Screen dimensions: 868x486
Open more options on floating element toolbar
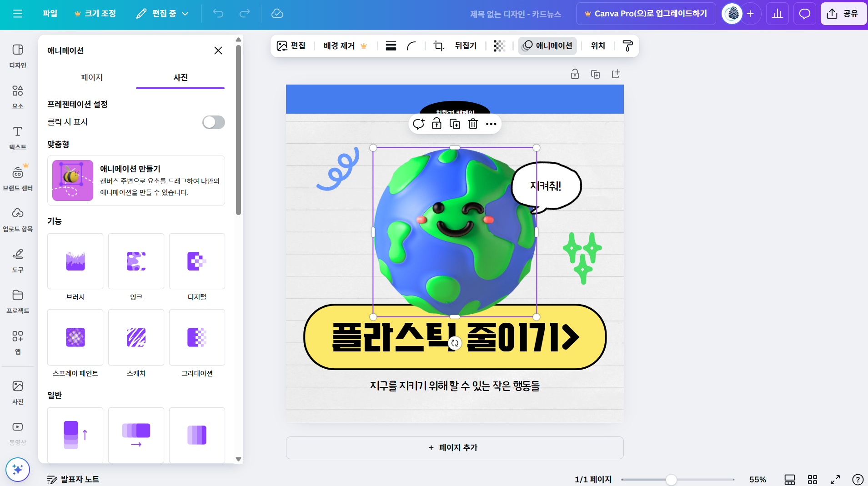point(491,124)
